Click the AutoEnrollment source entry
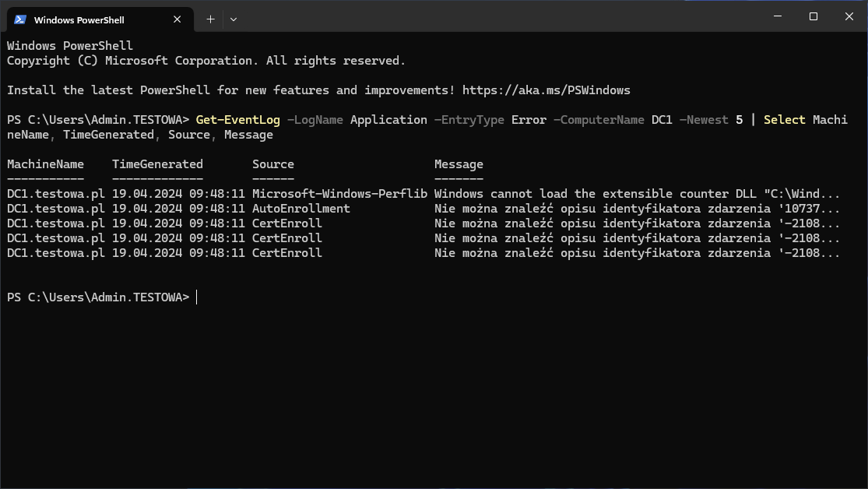Viewport: 868px width, 489px height. click(x=300, y=209)
